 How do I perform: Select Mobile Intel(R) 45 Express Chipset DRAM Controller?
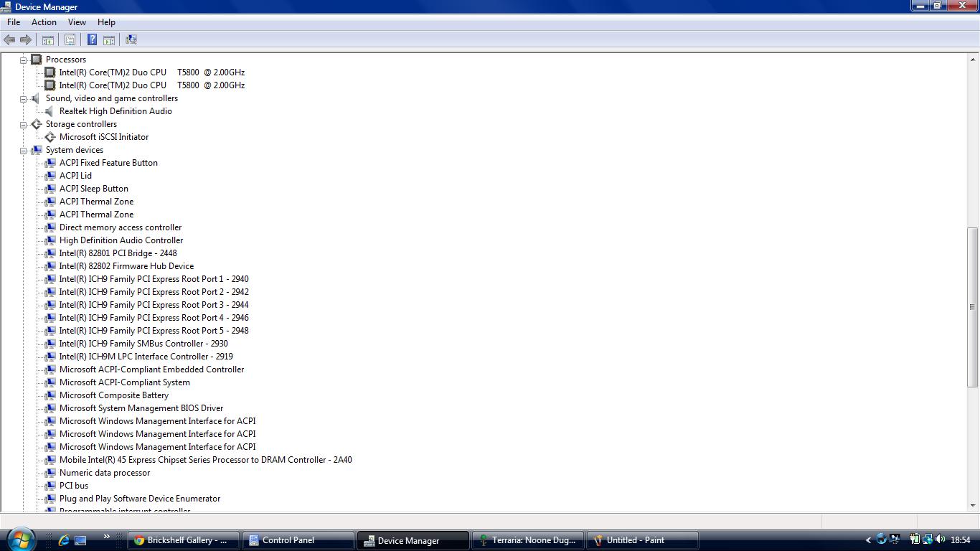pyautogui.click(x=206, y=460)
